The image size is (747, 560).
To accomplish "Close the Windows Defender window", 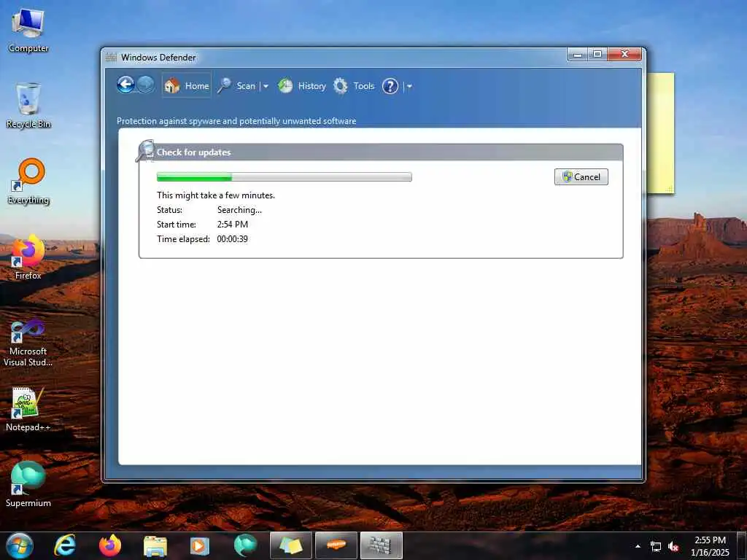I will 624,54.
